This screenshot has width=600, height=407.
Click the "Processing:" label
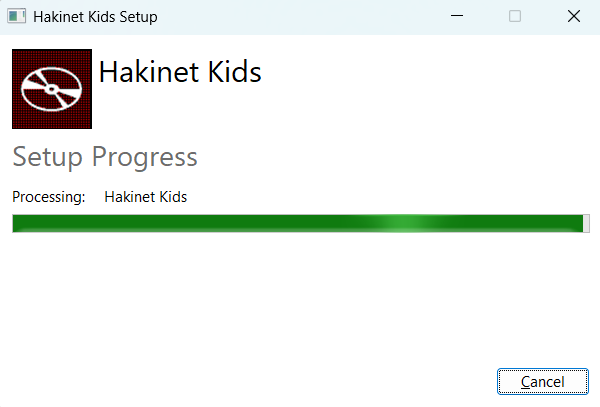coord(49,197)
